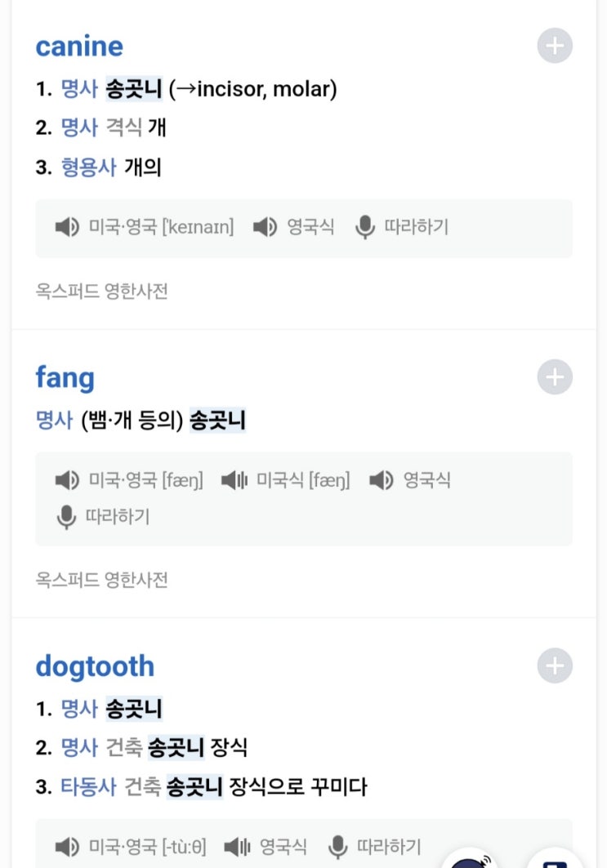Click 옥스퍼드 영한사전 source under fang
The width and height of the screenshot is (607, 868).
coord(101,580)
